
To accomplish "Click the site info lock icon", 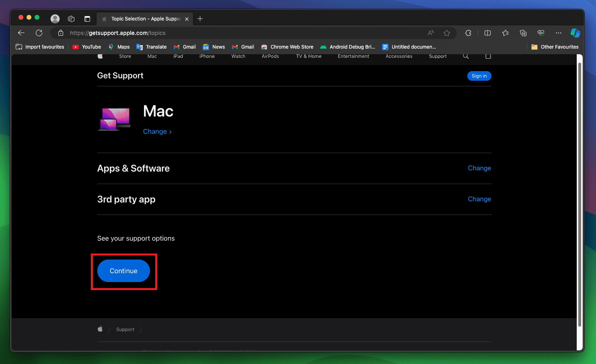I will (x=61, y=33).
